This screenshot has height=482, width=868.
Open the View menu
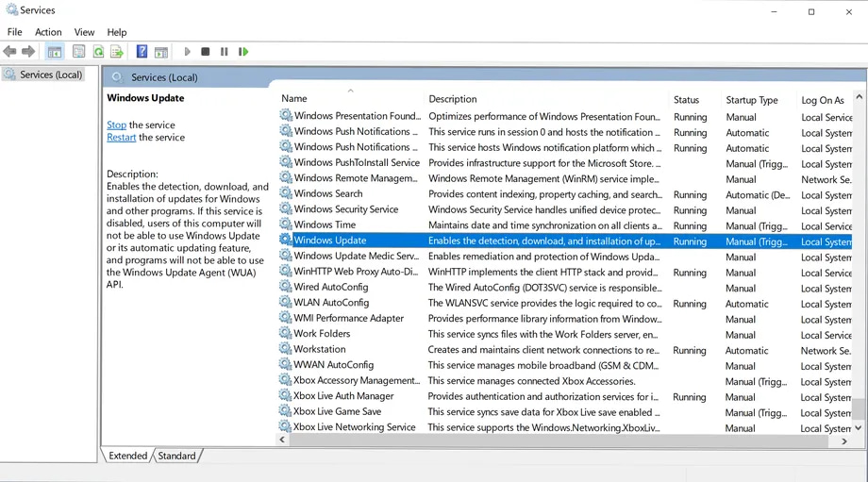click(x=84, y=32)
